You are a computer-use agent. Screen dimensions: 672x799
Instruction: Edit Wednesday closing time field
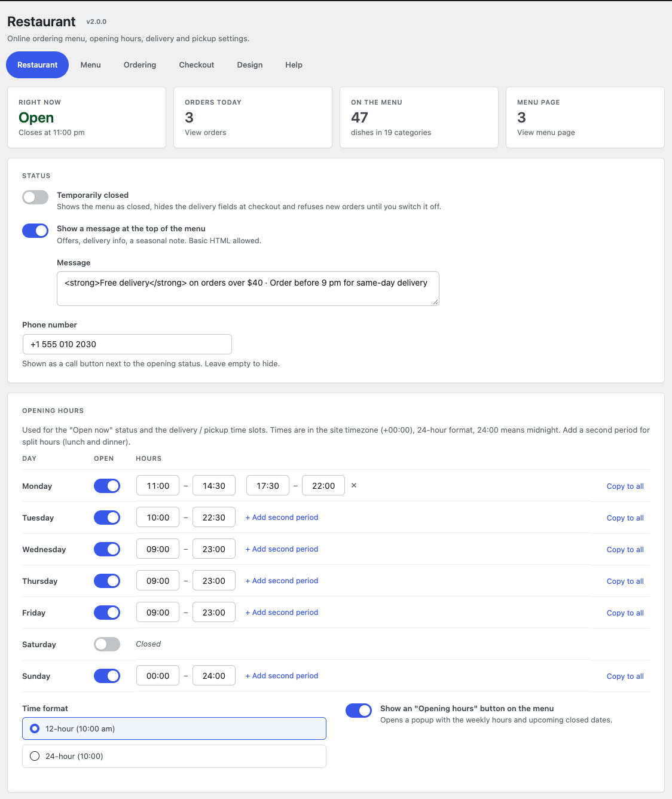(214, 549)
